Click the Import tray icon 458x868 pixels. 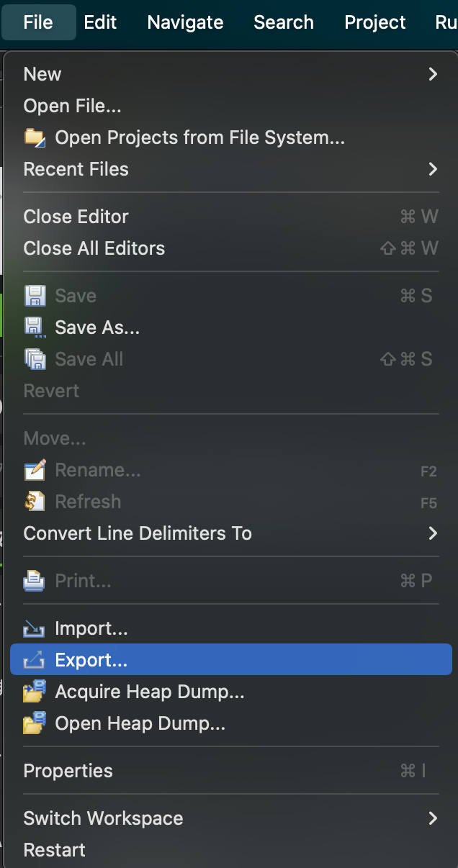coord(35,628)
